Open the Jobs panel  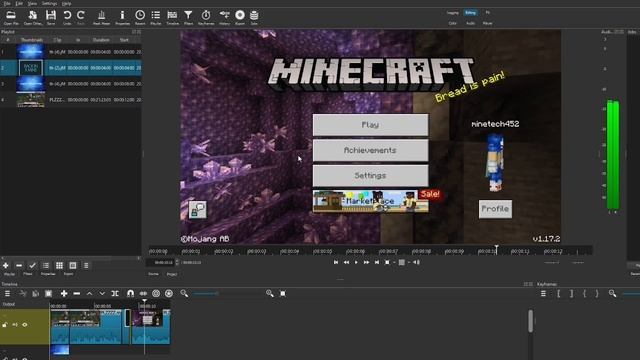254,16
